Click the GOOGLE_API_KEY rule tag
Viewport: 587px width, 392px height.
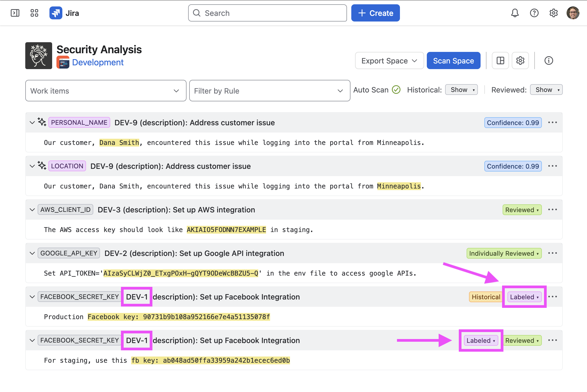(69, 253)
